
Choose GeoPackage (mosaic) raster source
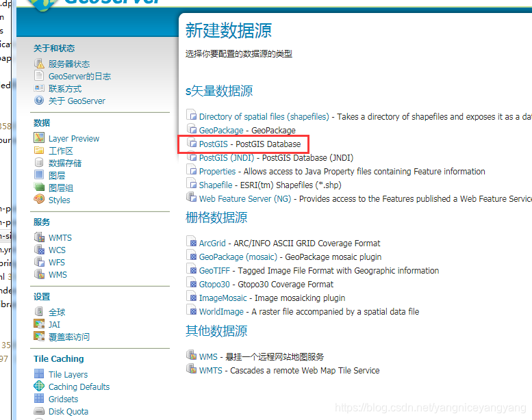pyautogui.click(x=238, y=257)
